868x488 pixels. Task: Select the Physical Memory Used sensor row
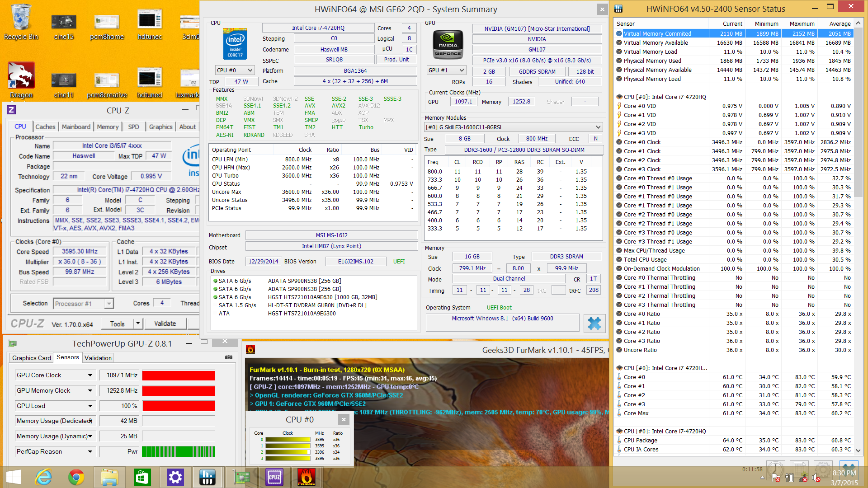pyautogui.click(x=734, y=61)
